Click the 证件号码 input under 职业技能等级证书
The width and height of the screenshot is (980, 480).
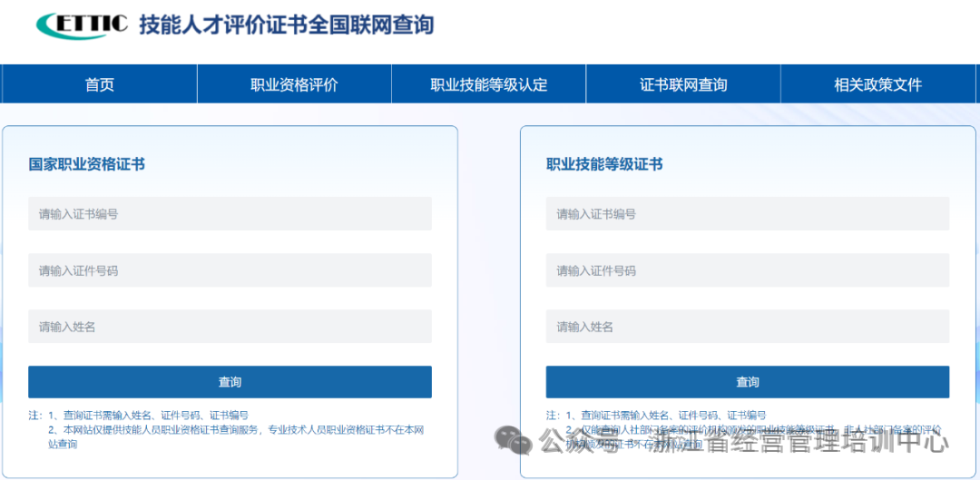(x=747, y=270)
